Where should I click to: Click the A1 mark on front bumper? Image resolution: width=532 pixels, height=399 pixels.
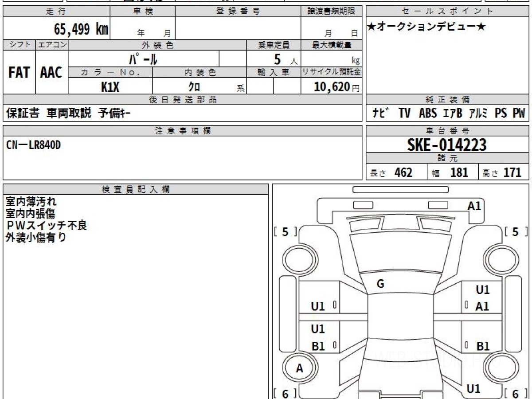click(474, 206)
